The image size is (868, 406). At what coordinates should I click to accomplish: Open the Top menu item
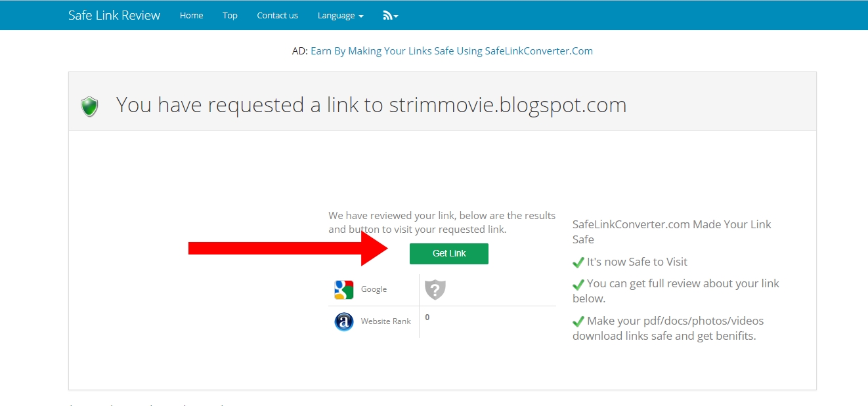[230, 15]
